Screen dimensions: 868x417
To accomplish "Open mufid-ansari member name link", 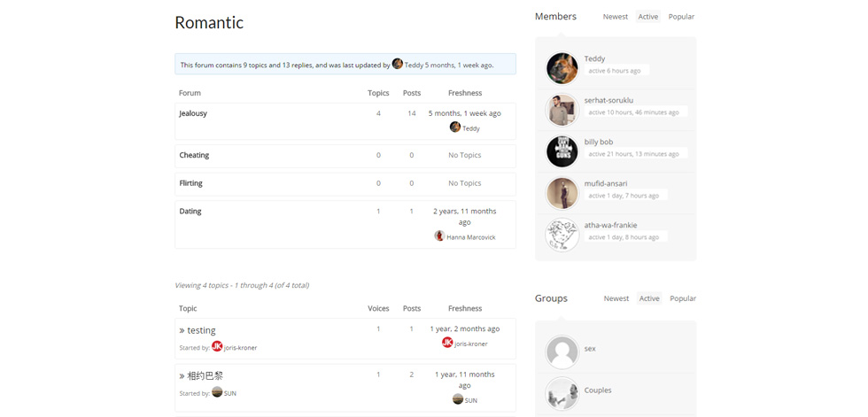I will [606, 183].
